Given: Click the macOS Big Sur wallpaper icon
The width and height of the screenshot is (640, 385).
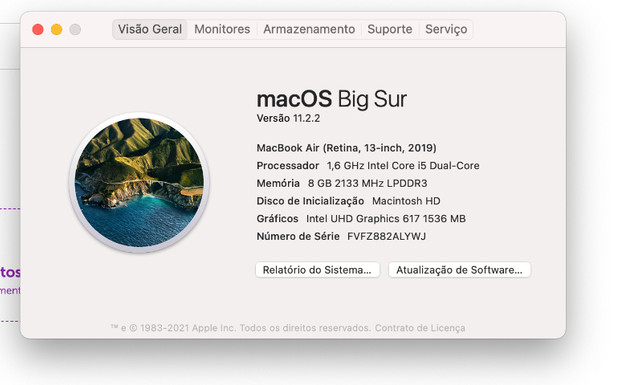Looking at the screenshot, I should pos(139,182).
